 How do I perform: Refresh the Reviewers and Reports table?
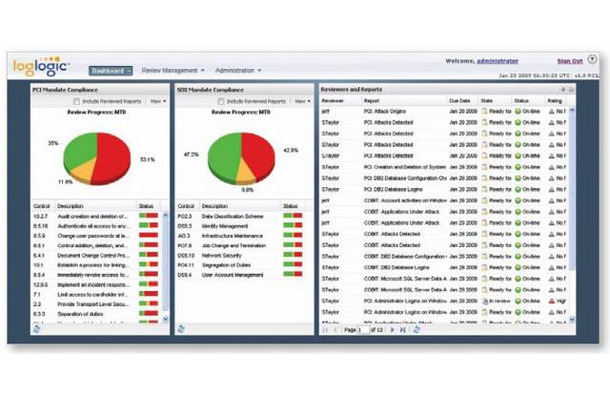click(417, 330)
